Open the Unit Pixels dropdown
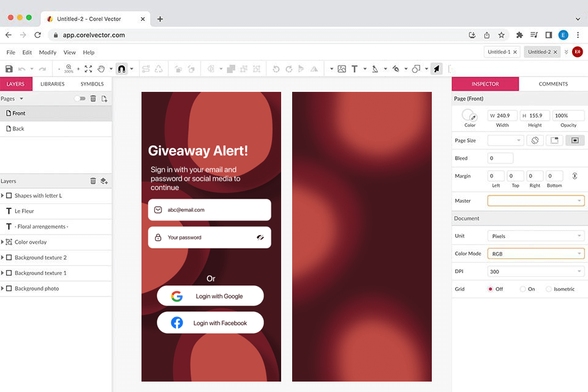The image size is (588, 392). click(x=536, y=236)
